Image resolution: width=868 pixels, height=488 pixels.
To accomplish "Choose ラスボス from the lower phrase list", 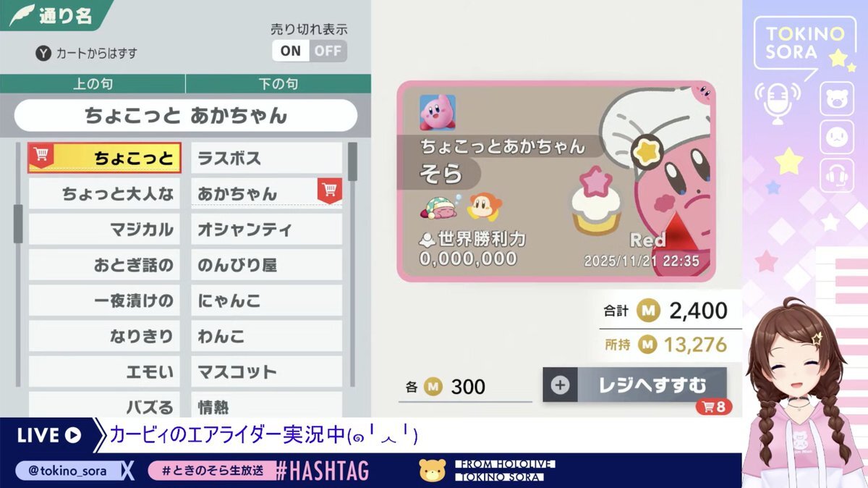I will click(x=266, y=158).
